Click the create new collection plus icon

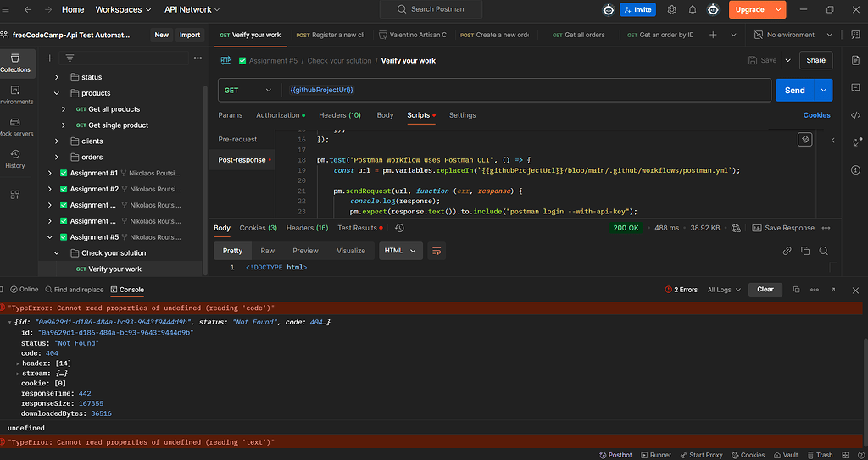point(50,58)
